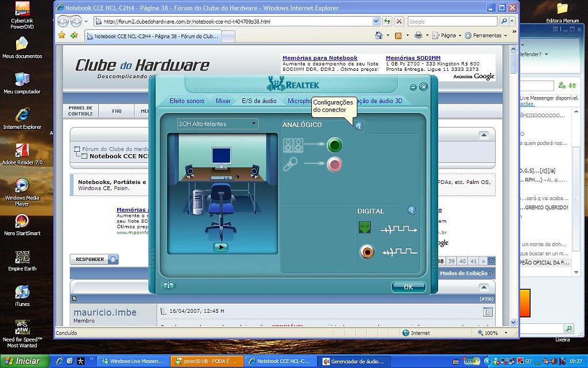Open the Memórias SODIMM ad link

pos(413,58)
